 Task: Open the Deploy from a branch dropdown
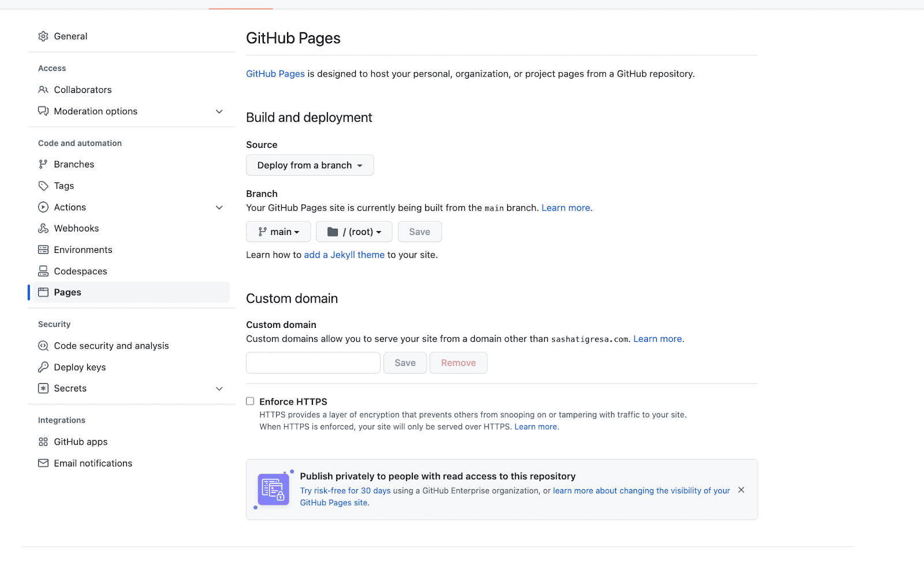[310, 165]
